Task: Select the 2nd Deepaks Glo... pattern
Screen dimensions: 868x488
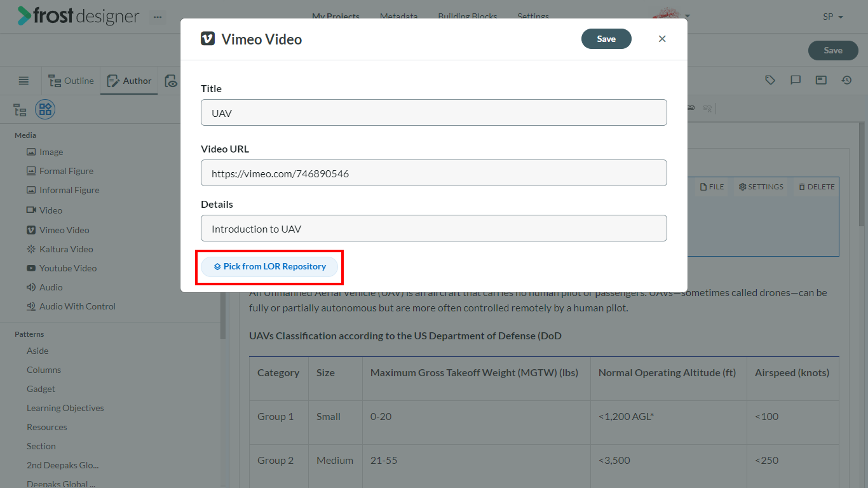Action: click(x=63, y=465)
